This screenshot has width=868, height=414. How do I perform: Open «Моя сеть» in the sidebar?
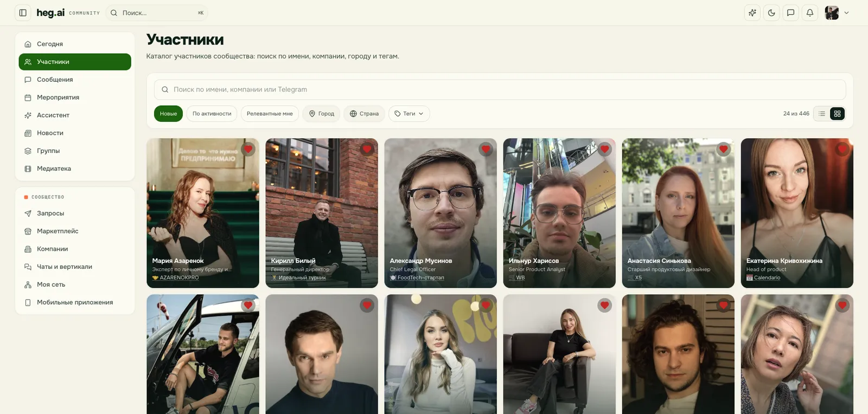coord(75,285)
